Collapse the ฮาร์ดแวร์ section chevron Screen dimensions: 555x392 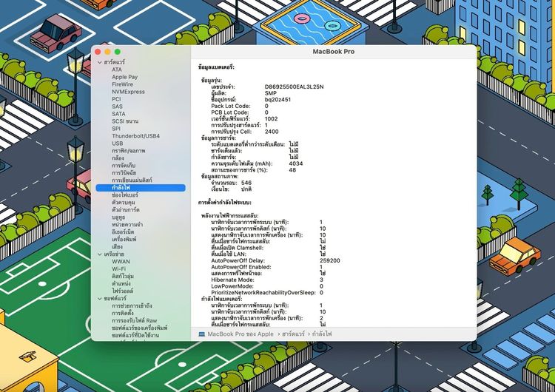[x=98, y=62]
